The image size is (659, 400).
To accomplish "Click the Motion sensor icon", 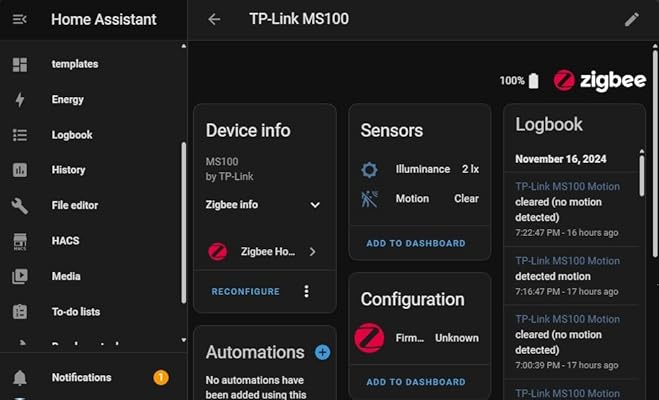I will pos(369,198).
